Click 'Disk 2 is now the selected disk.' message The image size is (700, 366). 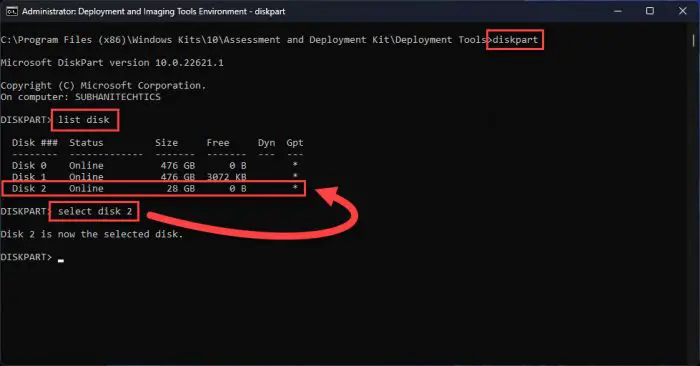point(92,234)
